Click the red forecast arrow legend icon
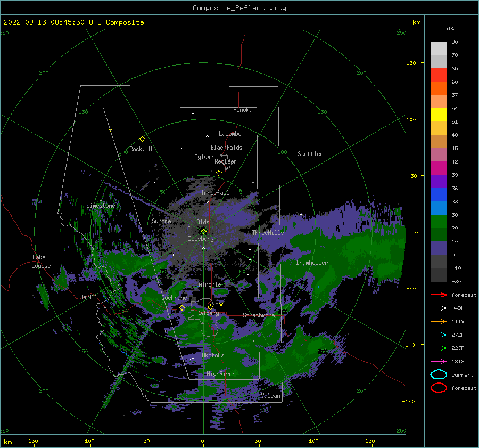The image size is (479, 448). click(x=439, y=295)
